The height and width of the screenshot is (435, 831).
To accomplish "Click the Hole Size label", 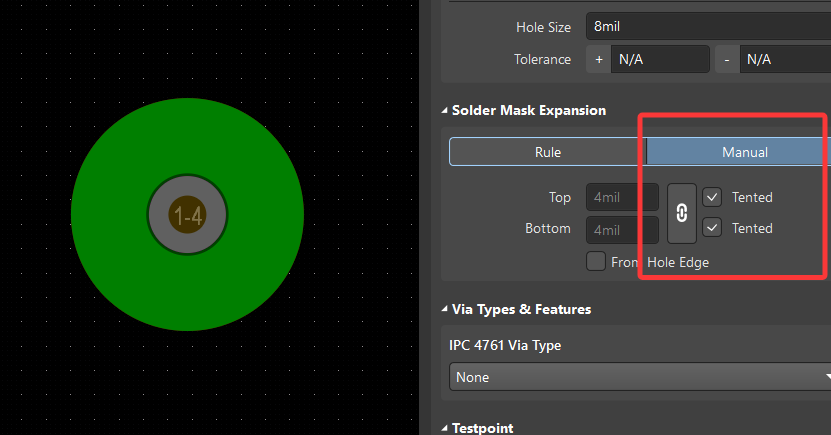I will click(543, 27).
